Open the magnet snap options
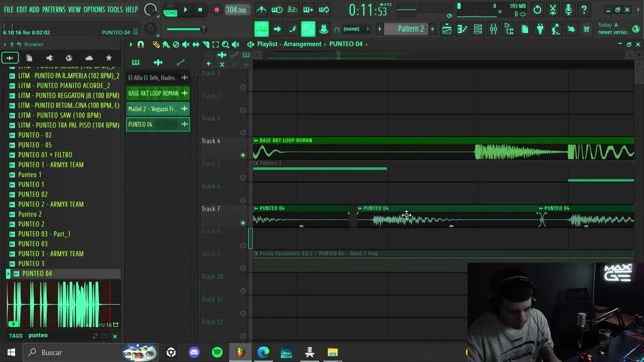The image size is (644, 362). (x=141, y=44)
